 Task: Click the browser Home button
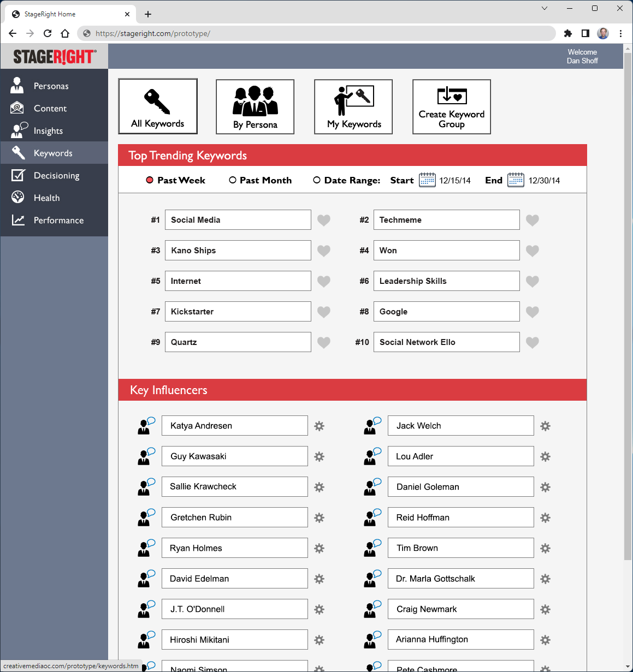coord(65,33)
